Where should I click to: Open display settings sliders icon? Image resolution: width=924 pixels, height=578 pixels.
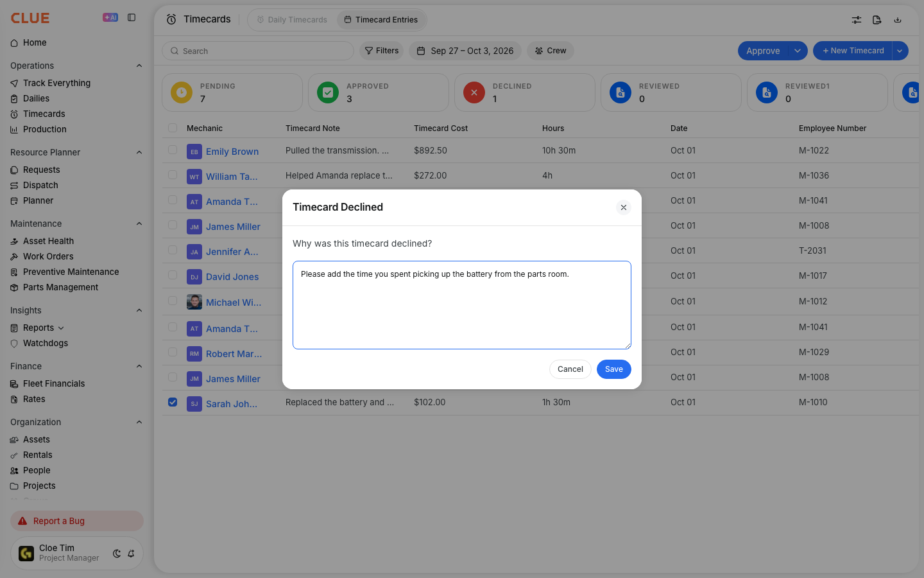857,20
